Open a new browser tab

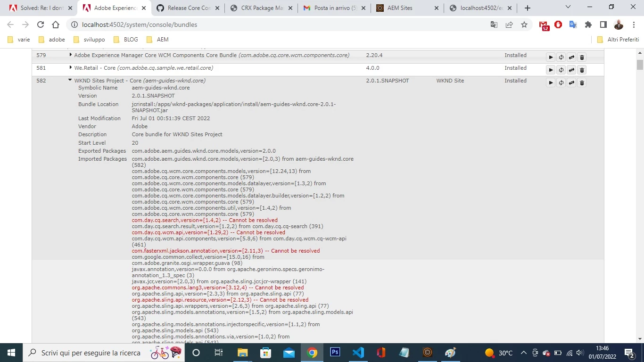[x=528, y=8]
